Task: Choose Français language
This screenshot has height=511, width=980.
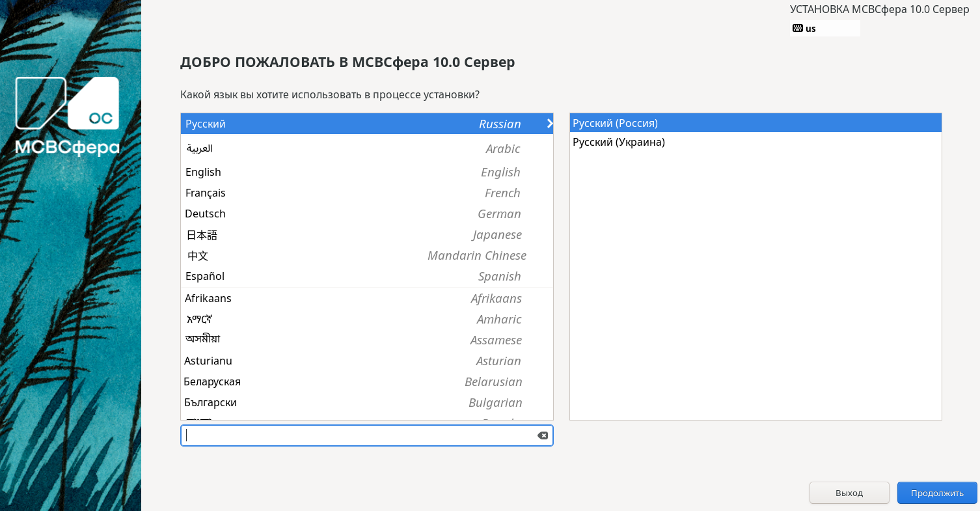Action: (x=367, y=193)
